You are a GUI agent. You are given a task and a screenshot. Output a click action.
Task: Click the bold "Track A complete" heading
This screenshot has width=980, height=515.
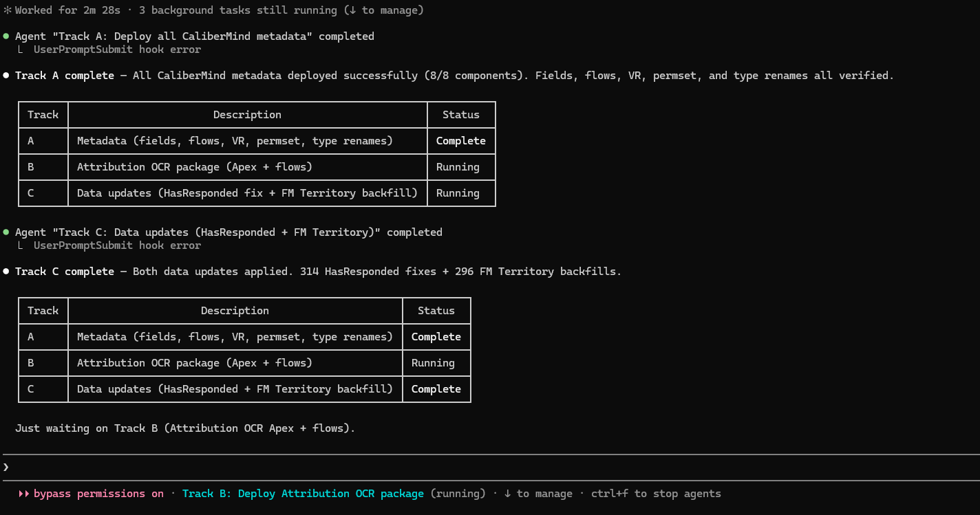click(x=65, y=76)
